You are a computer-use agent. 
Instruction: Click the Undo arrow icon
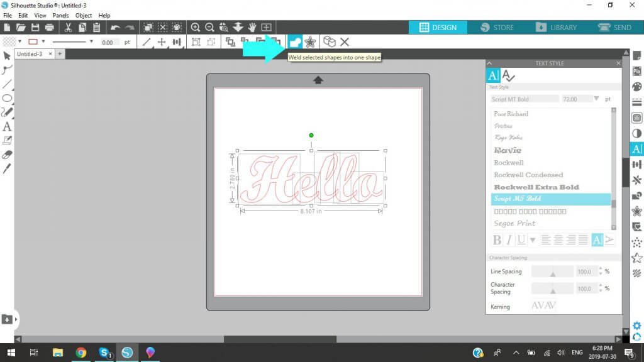[115, 28]
